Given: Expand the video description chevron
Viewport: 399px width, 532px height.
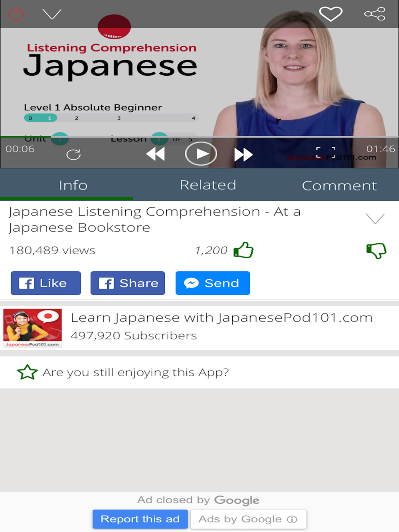Looking at the screenshot, I should 375,219.
